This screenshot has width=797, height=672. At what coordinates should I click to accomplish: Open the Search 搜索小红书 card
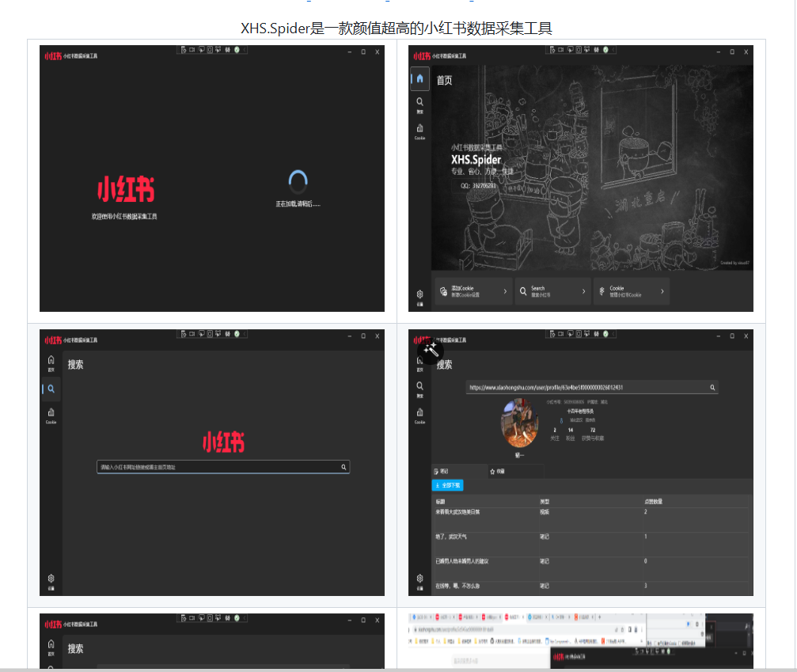552,290
